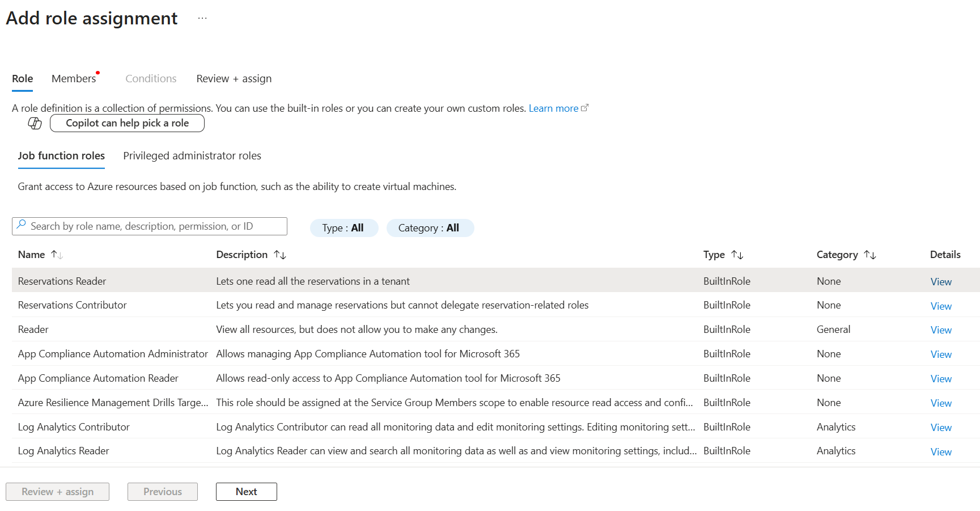Open the Review + assign tab

234,79
